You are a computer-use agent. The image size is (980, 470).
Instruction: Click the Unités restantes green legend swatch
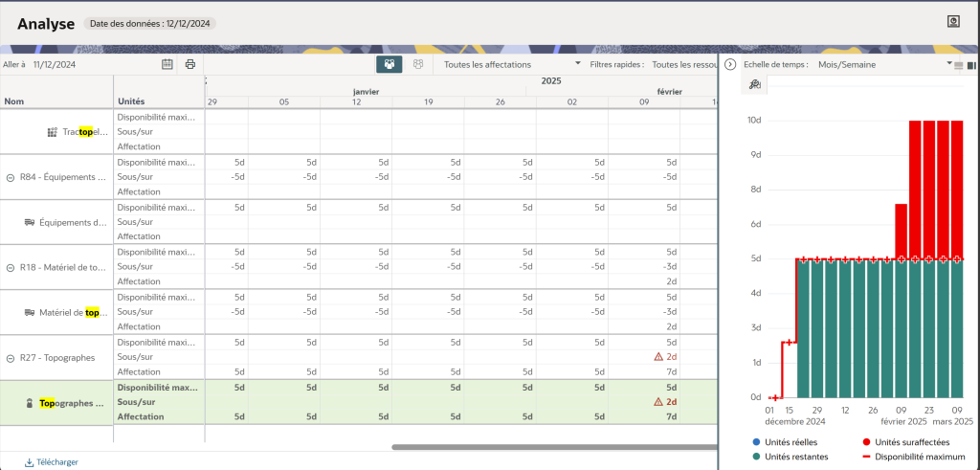point(756,457)
